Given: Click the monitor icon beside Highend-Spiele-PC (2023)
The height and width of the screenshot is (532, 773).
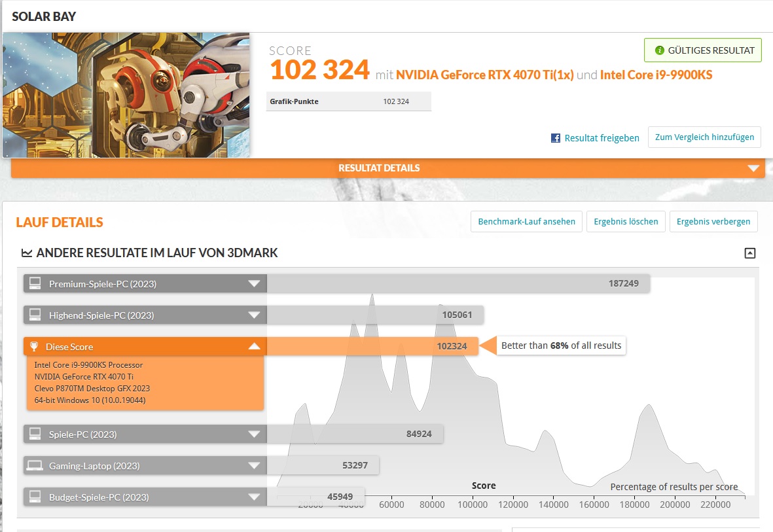Looking at the screenshot, I should [35, 315].
